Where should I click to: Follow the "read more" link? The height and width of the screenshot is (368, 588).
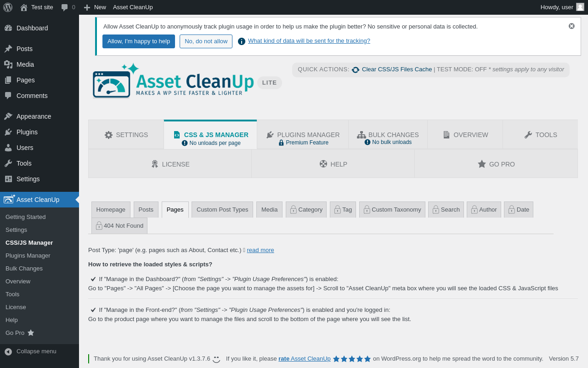coord(260,250)
